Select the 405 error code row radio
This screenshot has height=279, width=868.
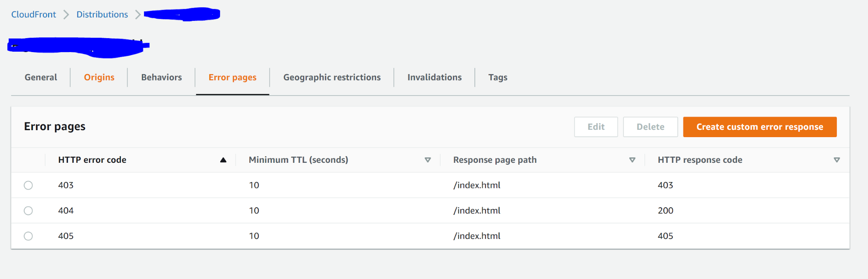[x=28, y=236]
